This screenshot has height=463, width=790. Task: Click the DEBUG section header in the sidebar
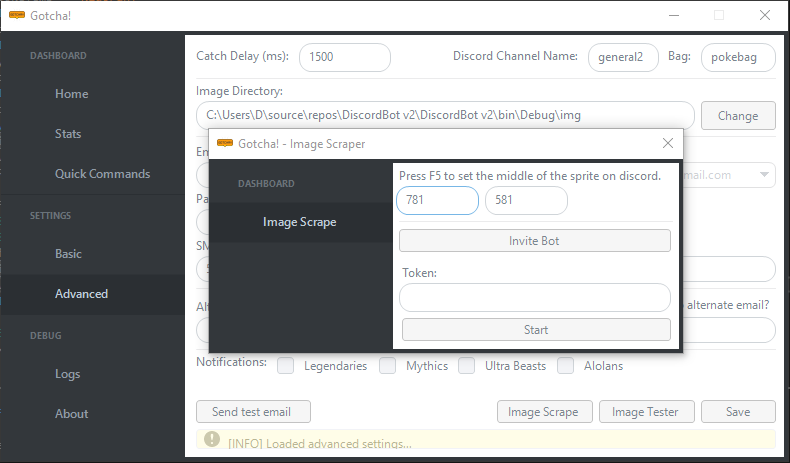click(x=45, y=336)
